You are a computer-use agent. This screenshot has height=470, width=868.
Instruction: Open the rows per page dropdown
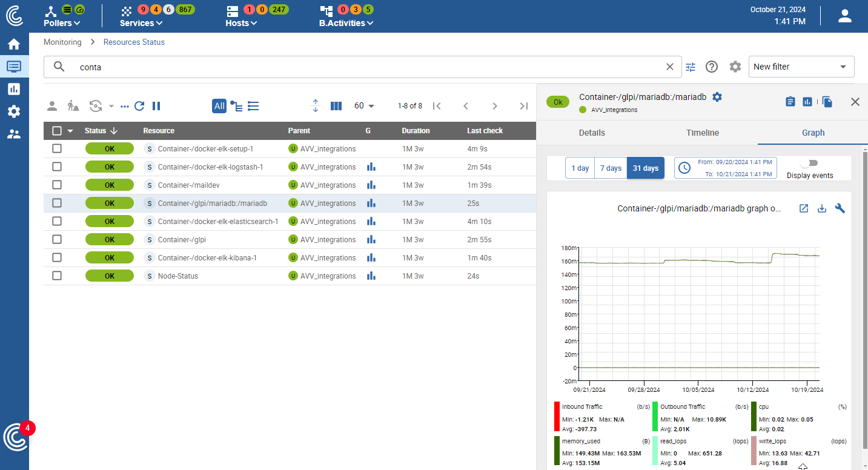364,106
